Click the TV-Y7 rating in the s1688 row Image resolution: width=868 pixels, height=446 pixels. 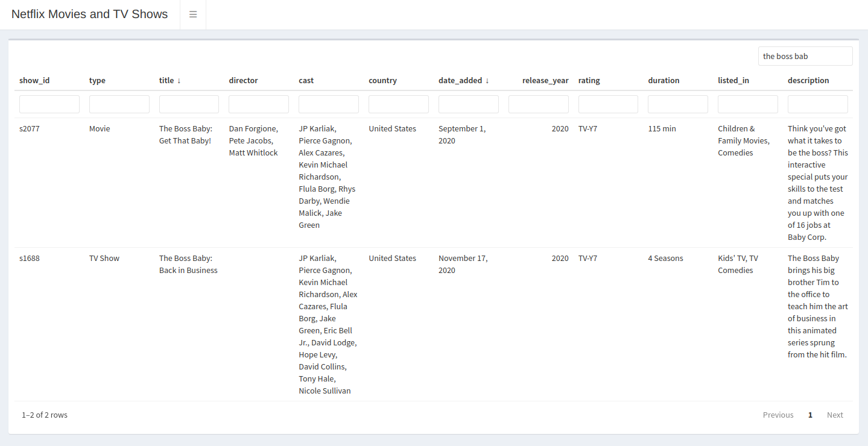(x=588, y=258)
